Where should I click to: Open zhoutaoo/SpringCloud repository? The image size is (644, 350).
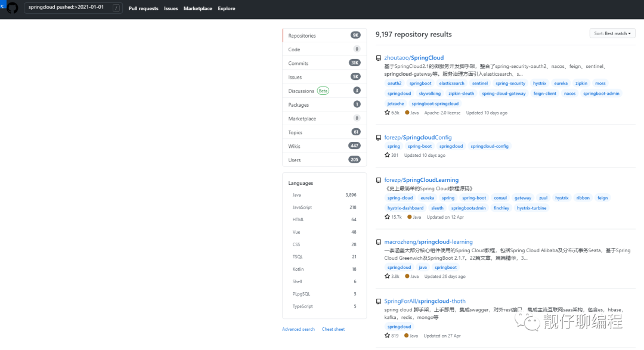click(x=414, y=57)
